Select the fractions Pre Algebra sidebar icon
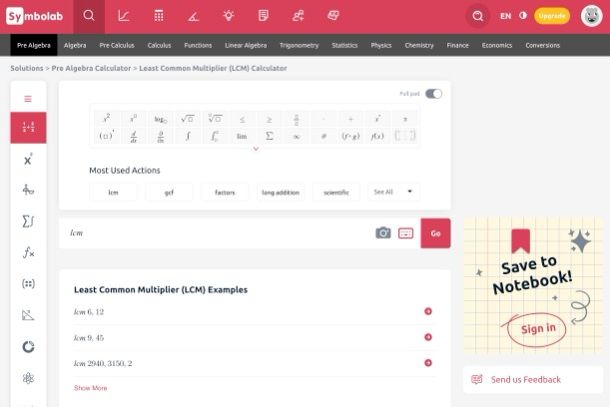 [x=28, y=128]
